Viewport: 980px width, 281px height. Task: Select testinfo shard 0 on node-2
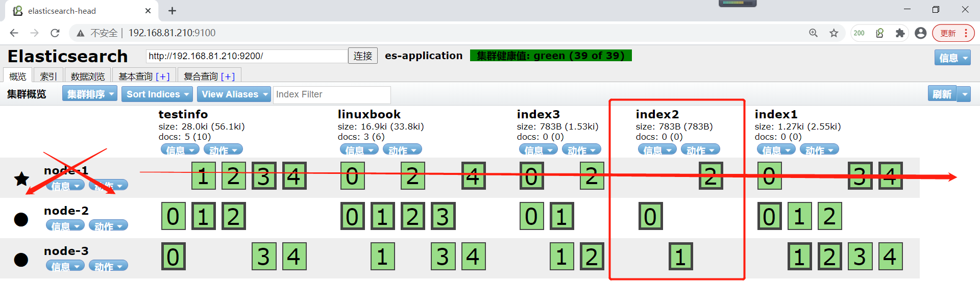pyautogui.click(x=174, y=216)
